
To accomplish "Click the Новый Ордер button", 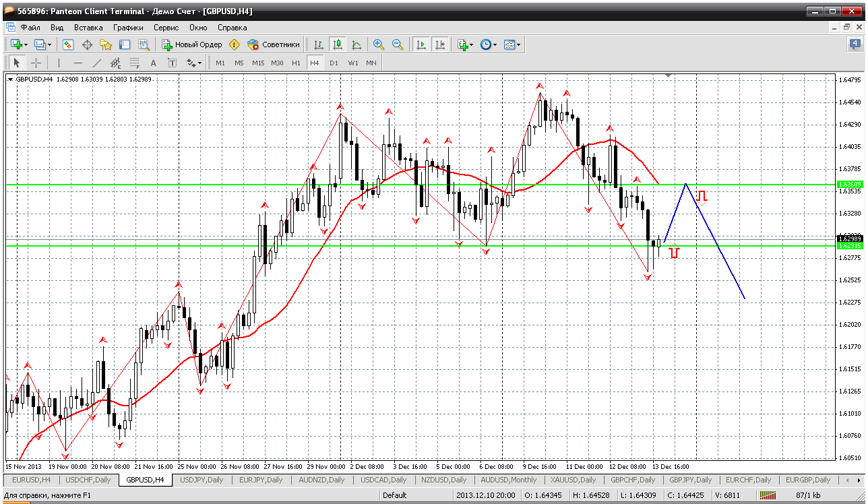I will 191,44.
